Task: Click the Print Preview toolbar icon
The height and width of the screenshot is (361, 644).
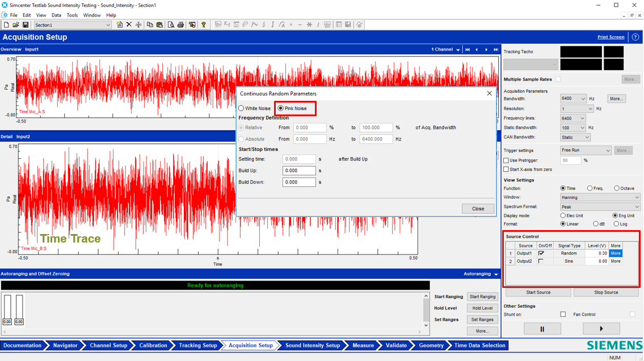Action: tap(171, 25)
